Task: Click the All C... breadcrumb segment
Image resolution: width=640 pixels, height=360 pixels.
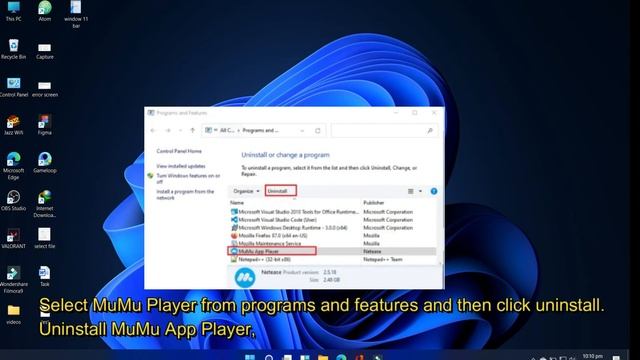Action: coord(227,131)
